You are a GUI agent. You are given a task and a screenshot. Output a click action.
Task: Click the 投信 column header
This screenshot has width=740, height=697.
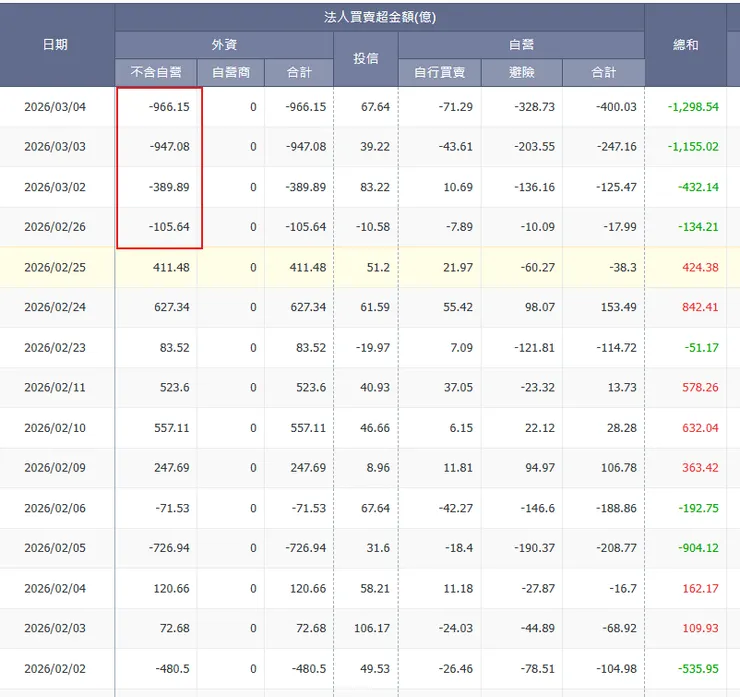pyautogui.click(x=366, y=59)
